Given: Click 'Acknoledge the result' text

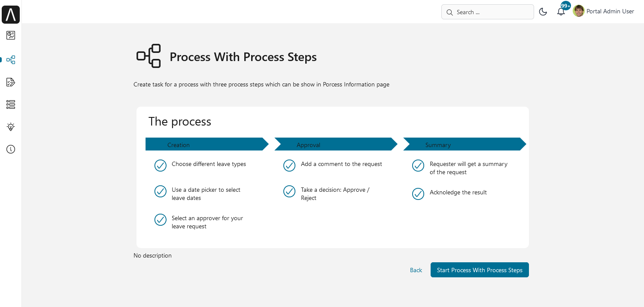Looking at the screenshot, I should click(x=458, y=192).
